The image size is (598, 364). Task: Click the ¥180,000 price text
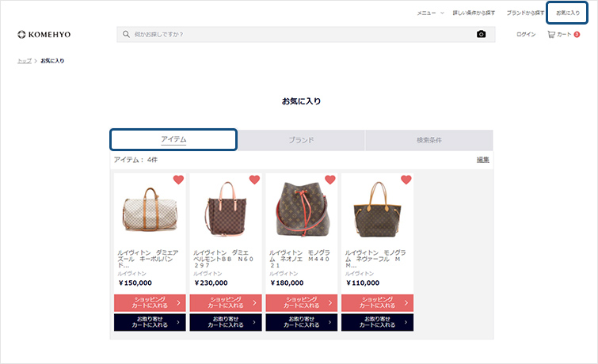(x=287, y=282)
